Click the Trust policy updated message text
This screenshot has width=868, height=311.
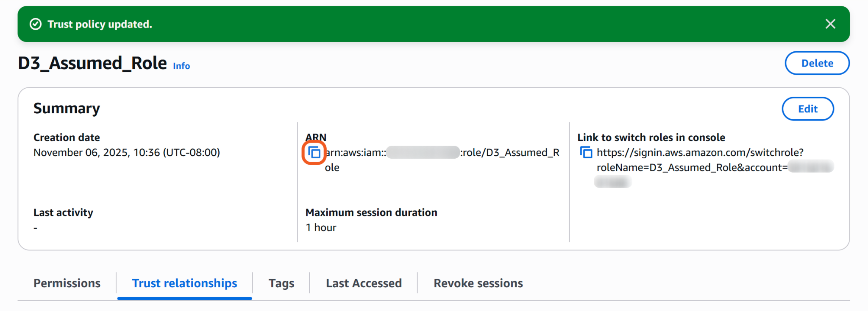100,24
